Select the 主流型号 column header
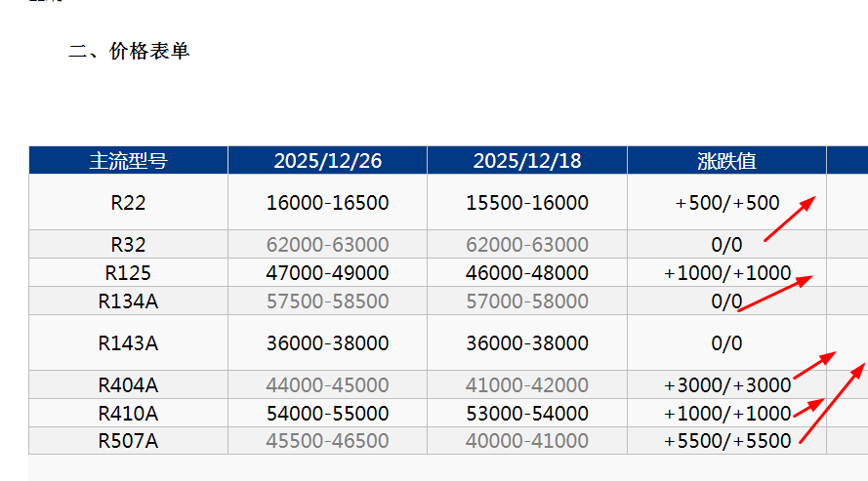 point(129,161)
